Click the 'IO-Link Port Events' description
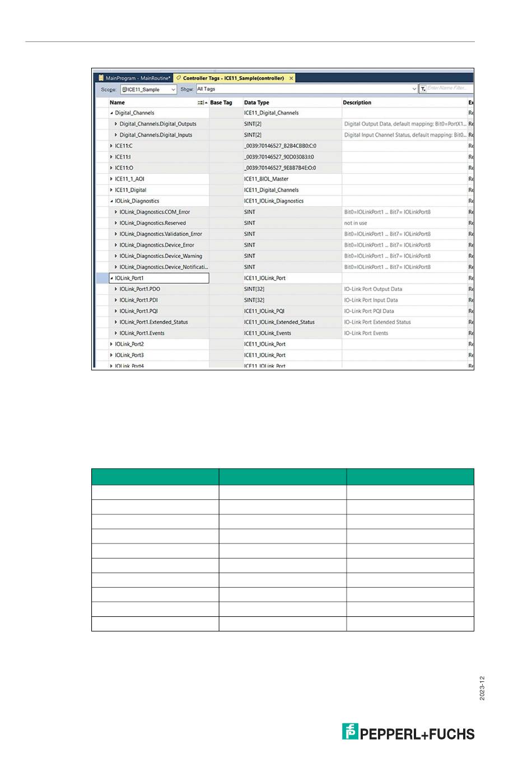 pos(405,333)
